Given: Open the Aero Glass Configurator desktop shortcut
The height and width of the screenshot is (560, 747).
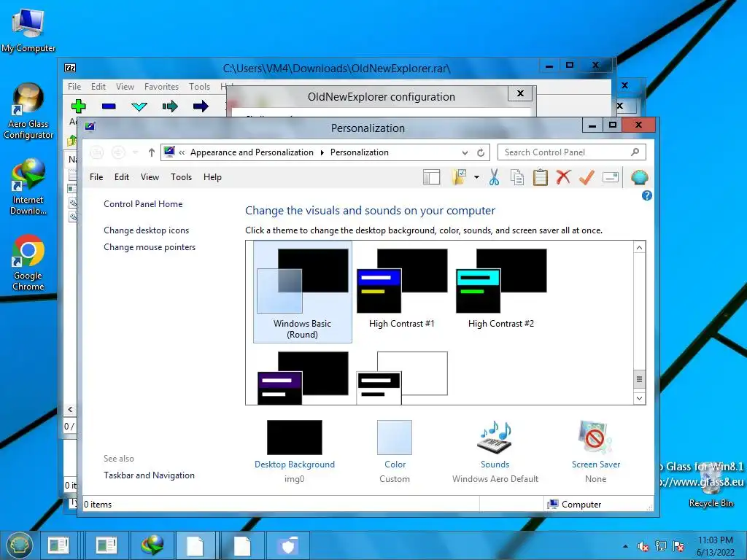Looking at the screenshot, I should (x=28, y=112).
